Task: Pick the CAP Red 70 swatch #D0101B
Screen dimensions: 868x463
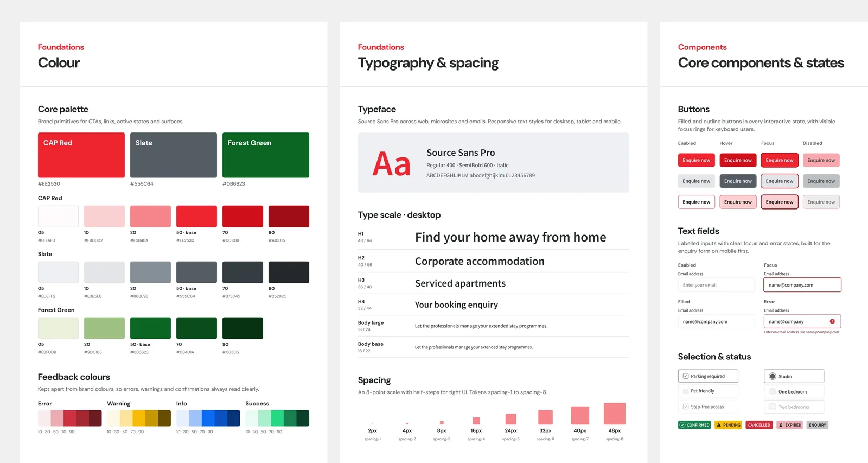Action: click(242, 217)
